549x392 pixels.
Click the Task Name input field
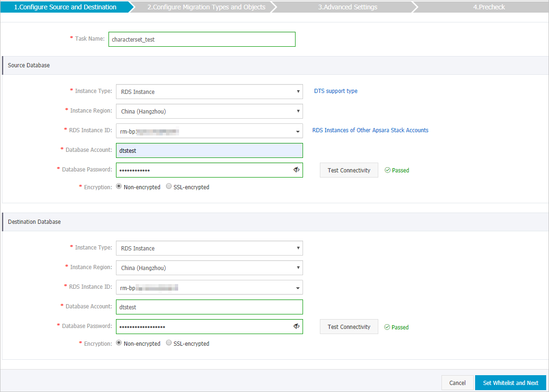point(202,39)
